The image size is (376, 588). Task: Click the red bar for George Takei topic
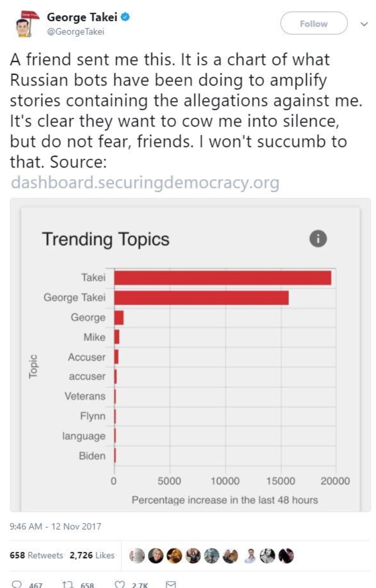point(201,297)
